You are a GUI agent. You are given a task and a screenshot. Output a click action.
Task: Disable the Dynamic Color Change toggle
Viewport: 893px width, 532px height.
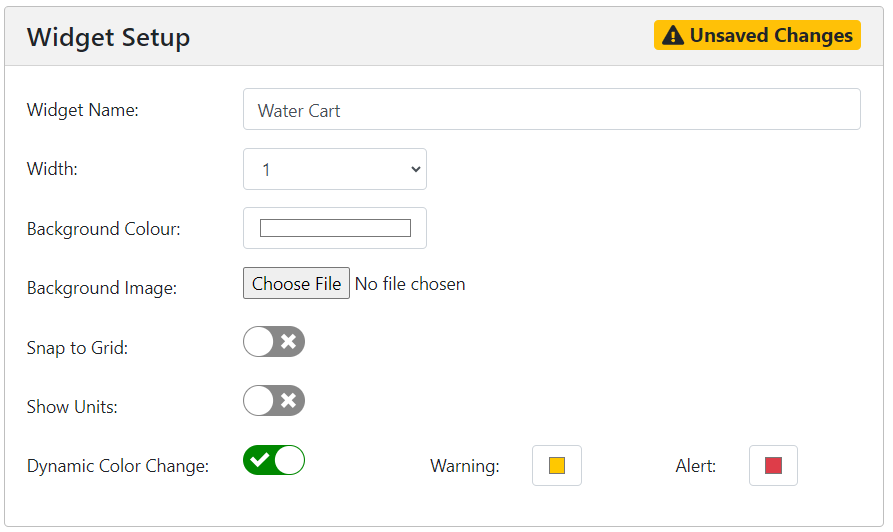(x=274, y=460)
